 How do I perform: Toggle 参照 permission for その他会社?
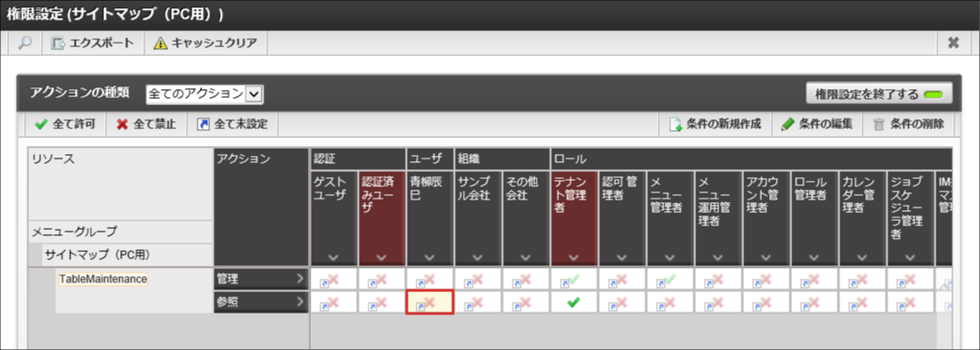526,303
